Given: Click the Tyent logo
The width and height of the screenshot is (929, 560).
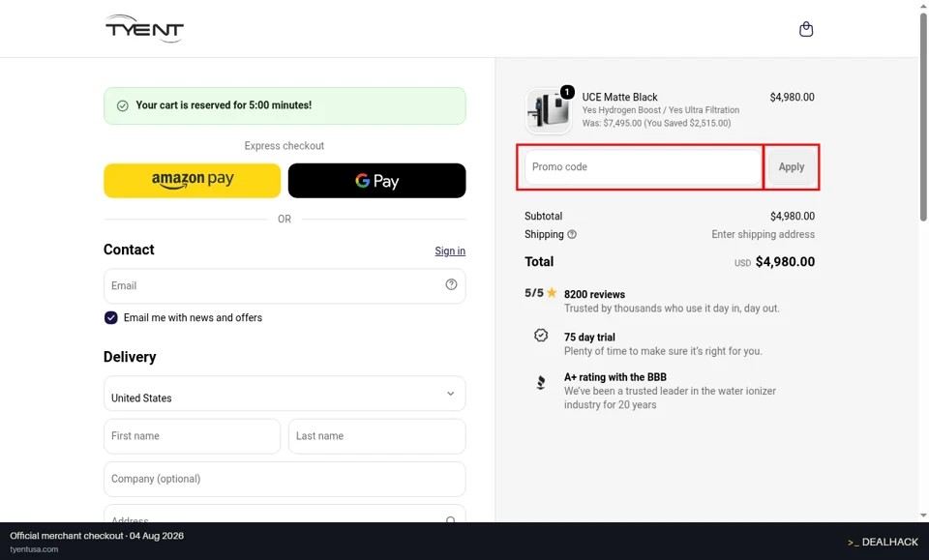Looking at the screenshot, I should click(144, 28).
